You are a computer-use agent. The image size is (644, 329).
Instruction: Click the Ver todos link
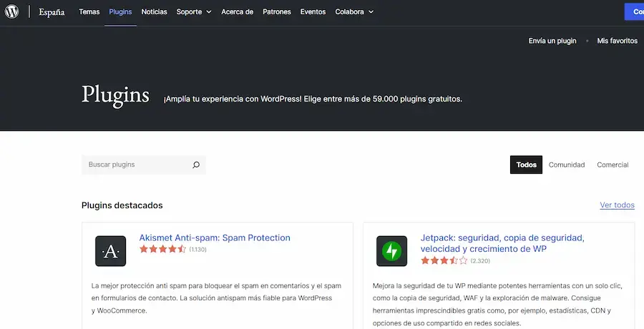pos(617,205)
